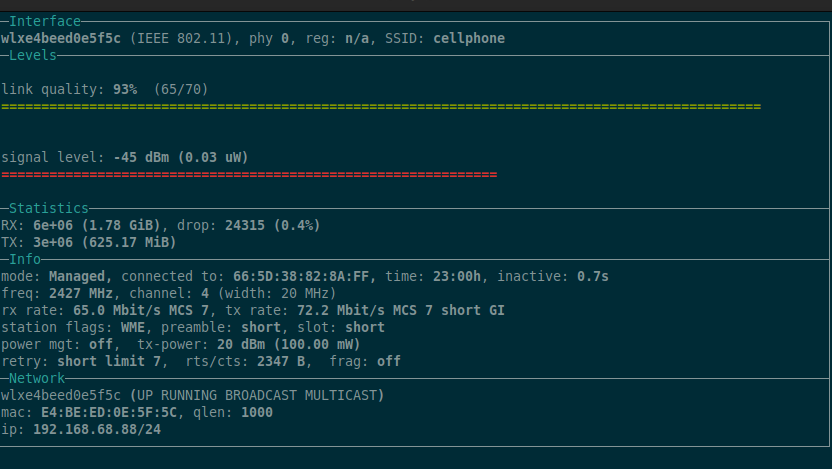Click the drop count 24315 value

245,225
